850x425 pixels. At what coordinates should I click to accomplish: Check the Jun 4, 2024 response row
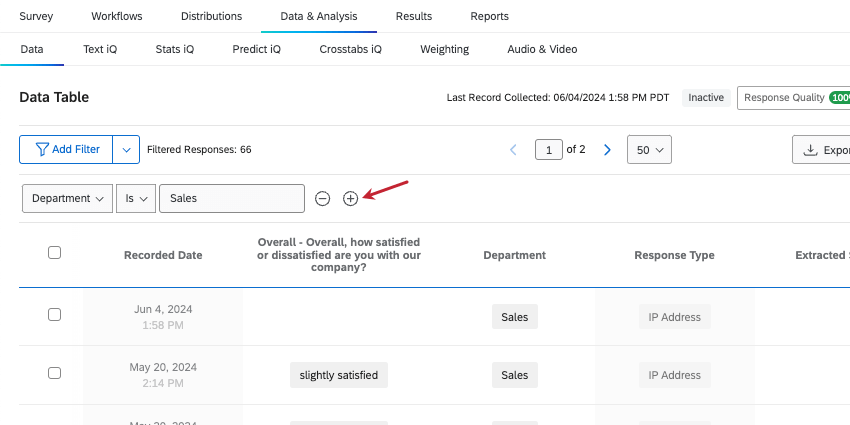pos(54,314)
